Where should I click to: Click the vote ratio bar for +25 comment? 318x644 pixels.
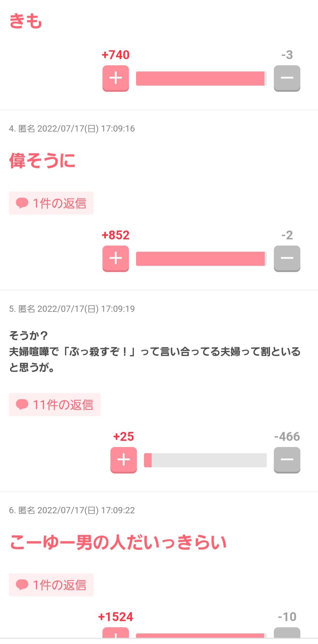click(x=205, y=460)
